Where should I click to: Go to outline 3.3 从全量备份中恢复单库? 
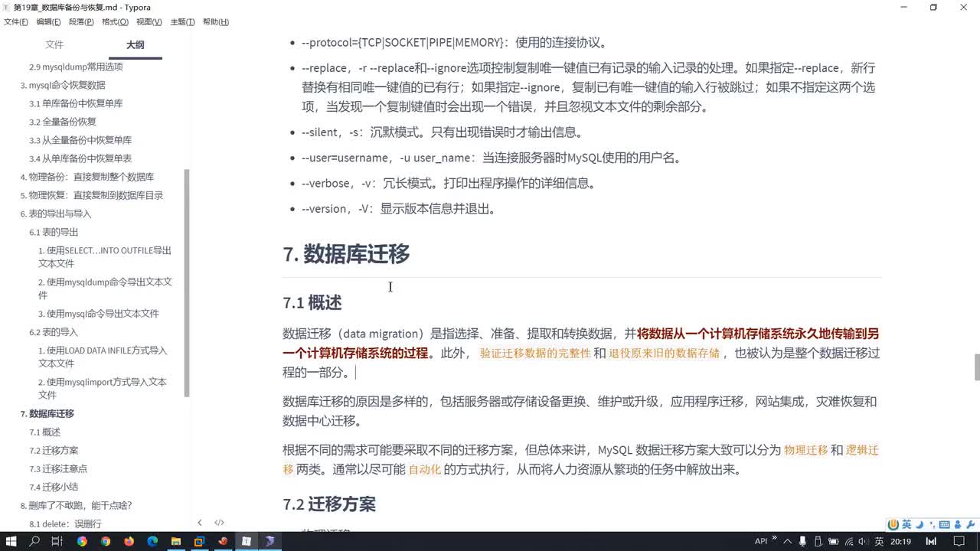(x=80, y=140)
